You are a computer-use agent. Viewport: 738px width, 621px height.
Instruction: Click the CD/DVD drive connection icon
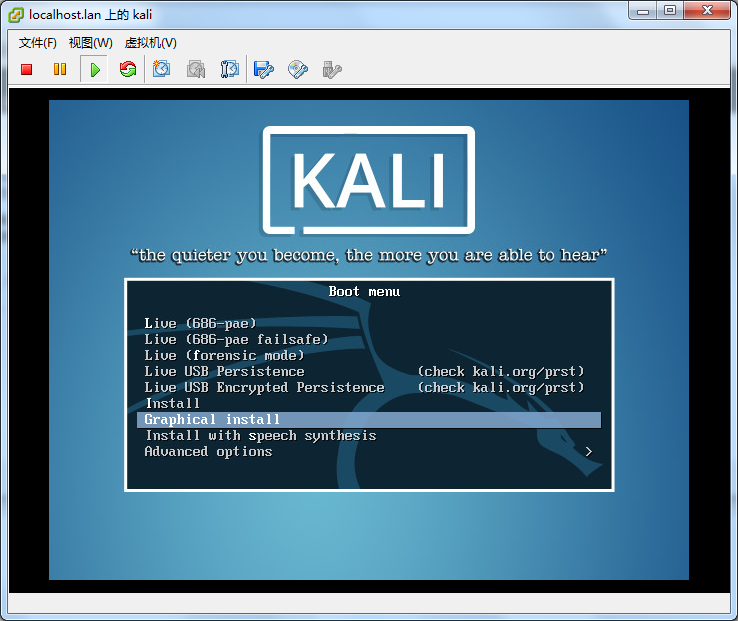[x=298, y=70]
